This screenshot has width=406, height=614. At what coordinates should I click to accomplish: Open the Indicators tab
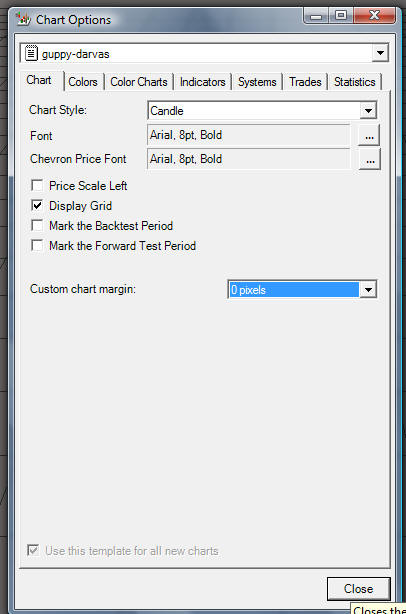202,82
